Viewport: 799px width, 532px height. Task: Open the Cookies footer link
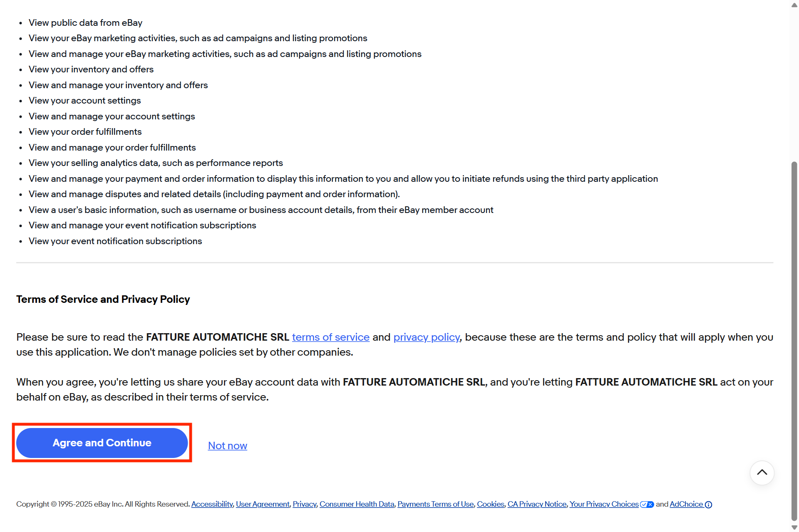490,504
